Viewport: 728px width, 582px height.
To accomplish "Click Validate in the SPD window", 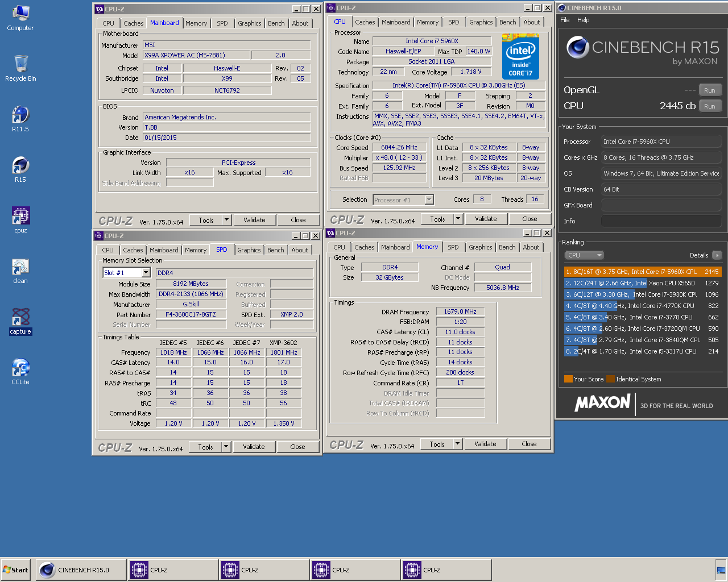I will pos(254,447).
